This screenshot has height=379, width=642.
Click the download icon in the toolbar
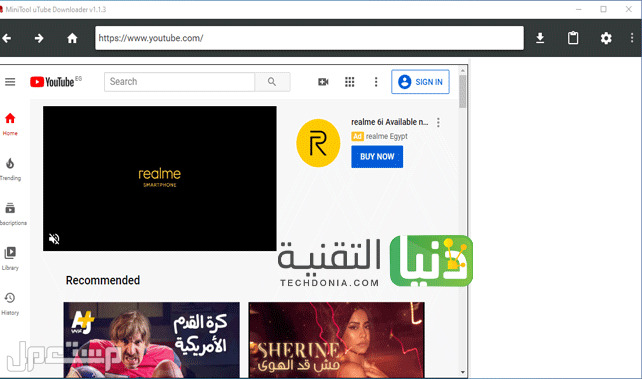click(540, 38)
